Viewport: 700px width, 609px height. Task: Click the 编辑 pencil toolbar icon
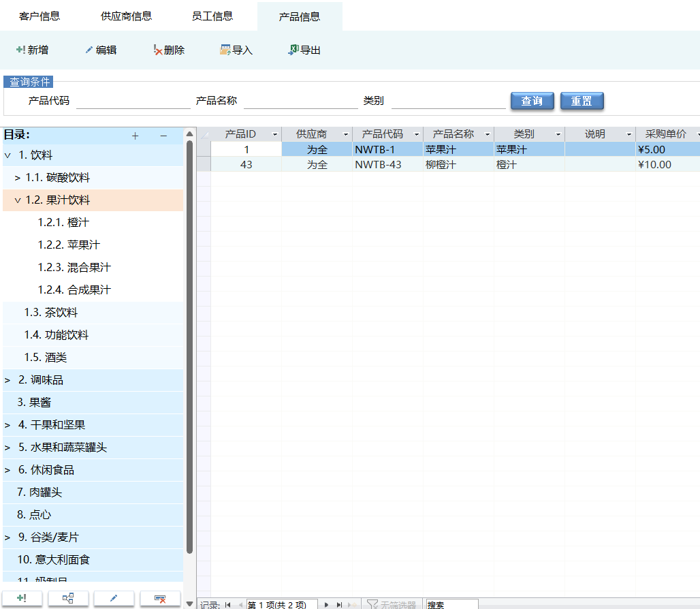[x=89, y=50]
